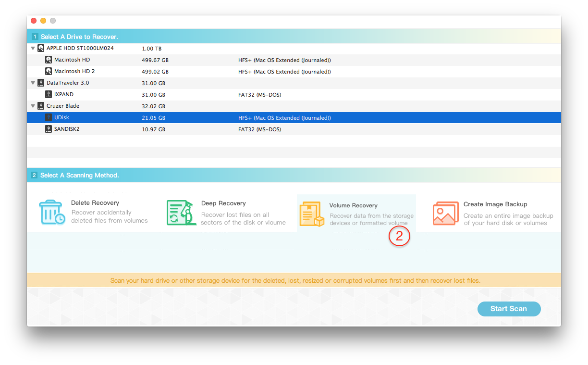
Task: Click the Create Image Backup picture icon
Action: [445, 213]
